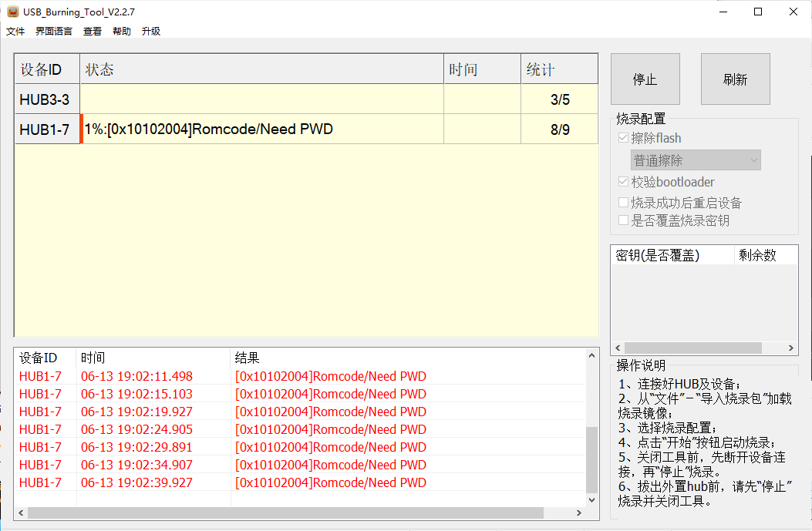Click the 剩余数 column header

766,255
